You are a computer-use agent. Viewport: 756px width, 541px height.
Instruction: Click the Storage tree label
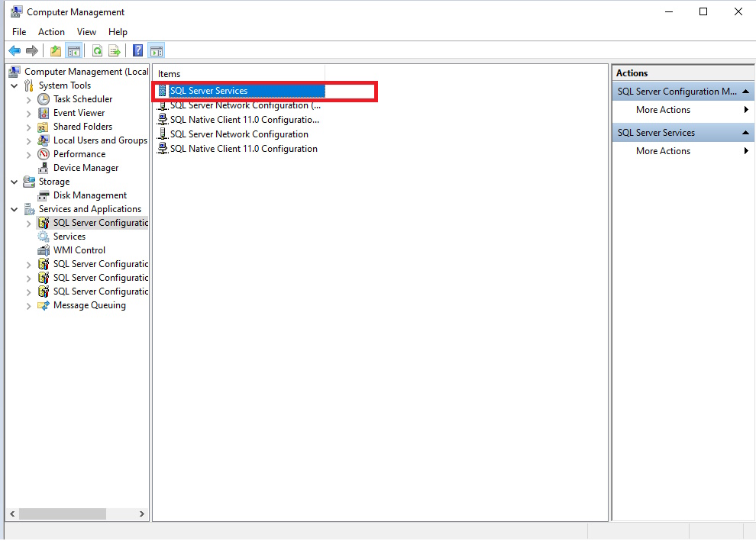[54, 182]
